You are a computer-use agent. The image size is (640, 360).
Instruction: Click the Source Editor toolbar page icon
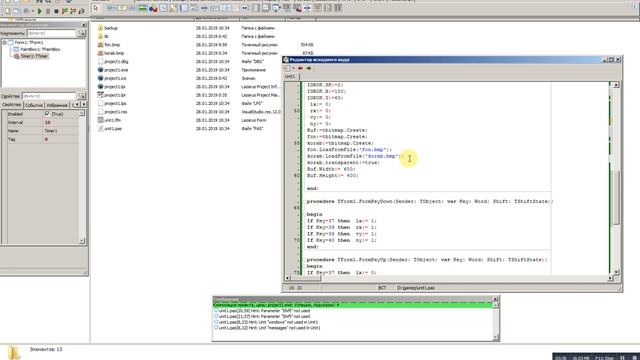[x=287, y=68]
